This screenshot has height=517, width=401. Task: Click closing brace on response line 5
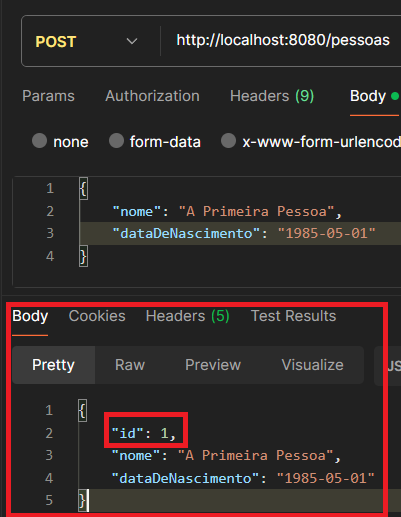(x=83, y=500)
